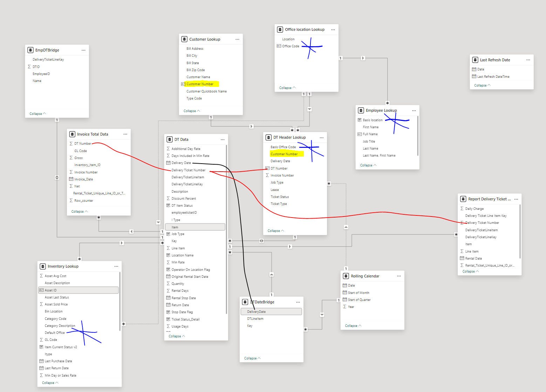Open more options for Rolling Calendar table

(399, 276)
